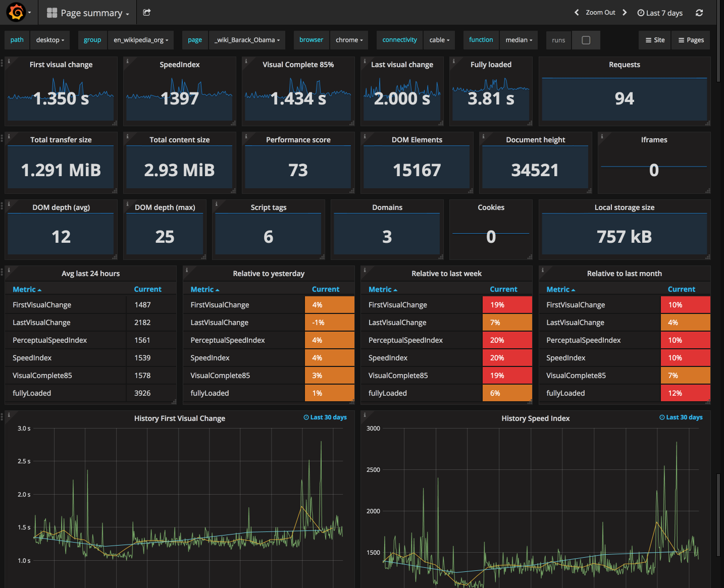Click the info icon on DOM depth (max) panel
This screenshot has height=588, width=724.
(127, 203)
